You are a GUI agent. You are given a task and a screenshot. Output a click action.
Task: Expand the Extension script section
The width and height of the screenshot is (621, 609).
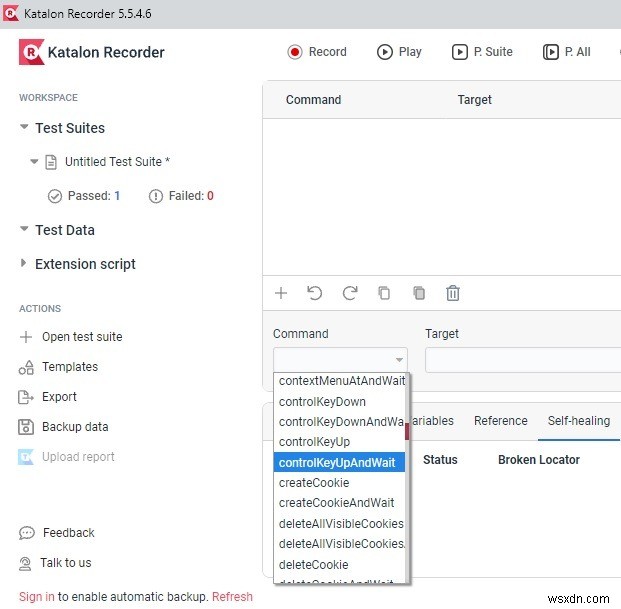(x=25, y=264)
